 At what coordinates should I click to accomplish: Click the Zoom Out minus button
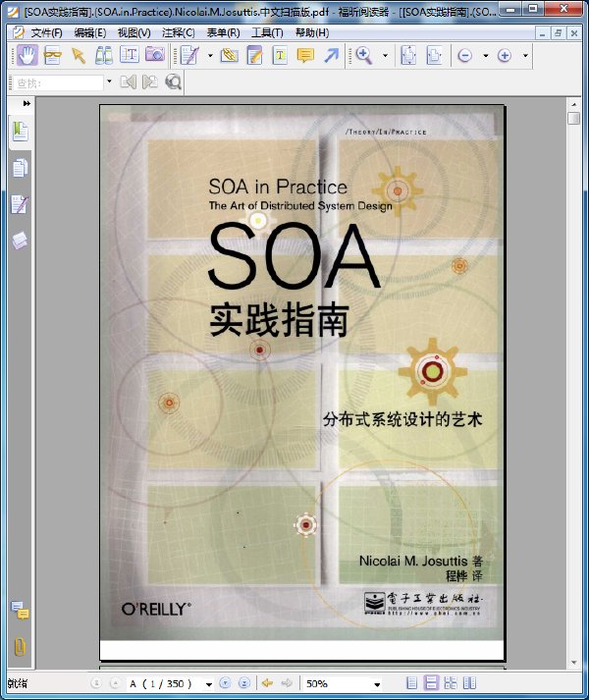pyautogui.click(x=465, y=56)
